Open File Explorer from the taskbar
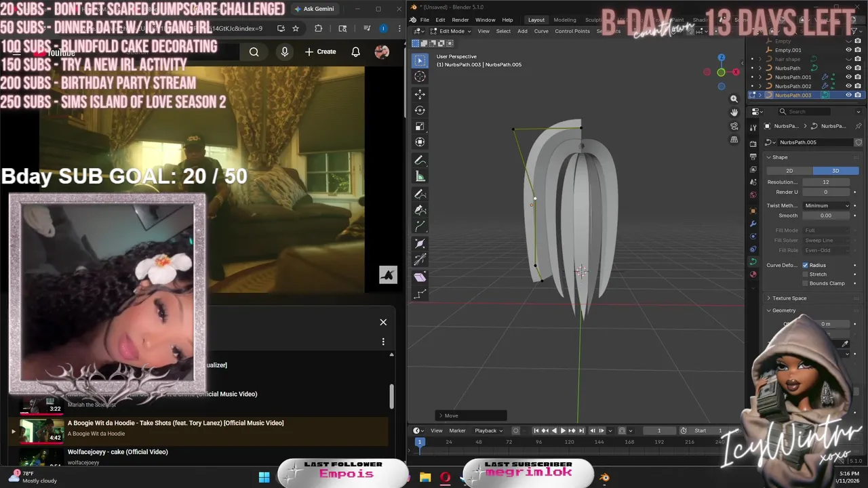This screenshot has height=488, width=868. tap(425, 477)
